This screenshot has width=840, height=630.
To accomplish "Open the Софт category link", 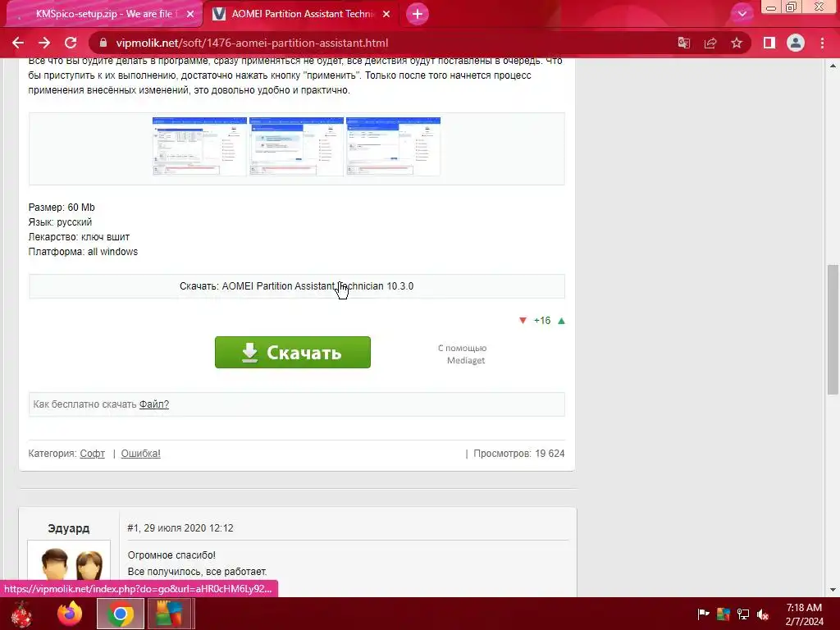I will coord(92,453).
